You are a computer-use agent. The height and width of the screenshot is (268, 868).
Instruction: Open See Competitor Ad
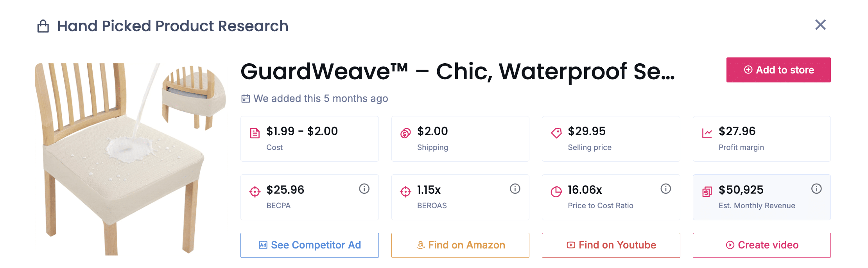coord(309,245)
